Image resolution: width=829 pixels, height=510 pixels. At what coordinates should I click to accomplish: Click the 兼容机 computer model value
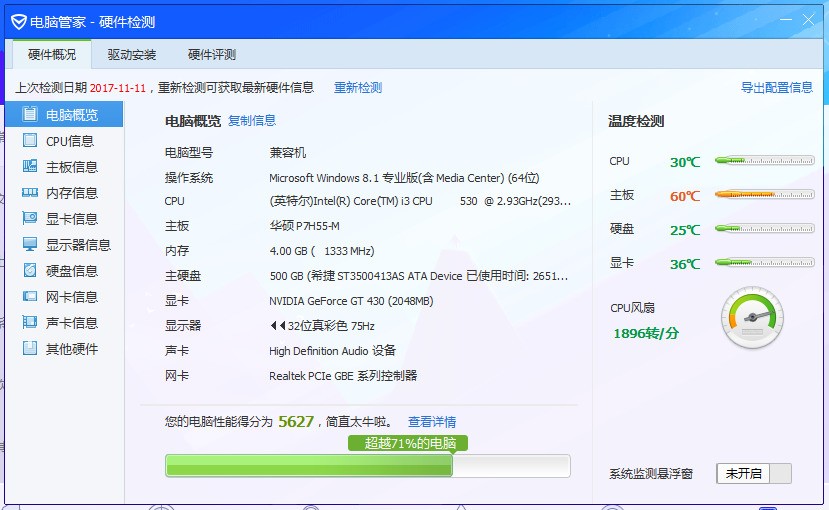(x=288, y=152)
